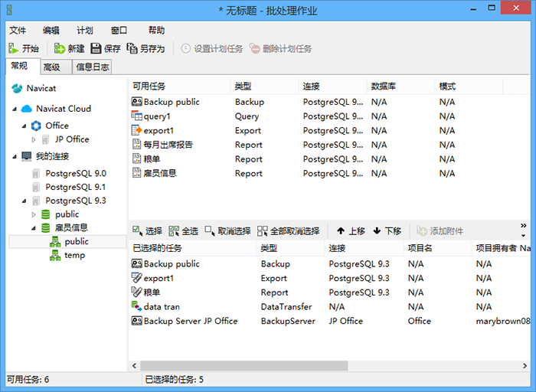Select the temp schema in the tree

coord(74,256)
